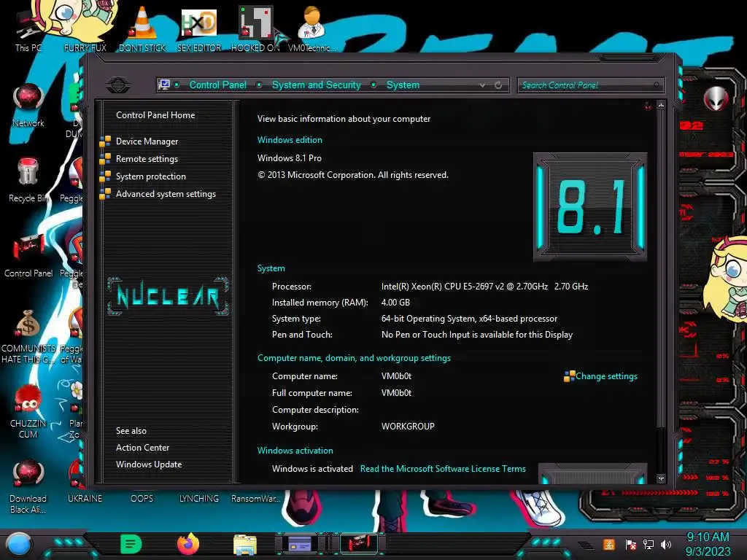Refresh the address bar location
Image resolution: width=747 pixels, height=560 pixels.
point(498,85)
